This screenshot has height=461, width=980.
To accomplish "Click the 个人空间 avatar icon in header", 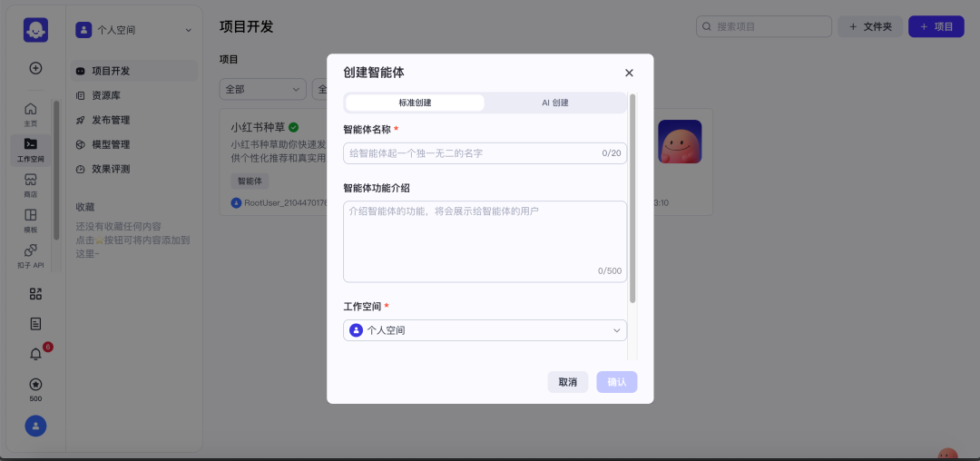I will [x=83, y=30].
